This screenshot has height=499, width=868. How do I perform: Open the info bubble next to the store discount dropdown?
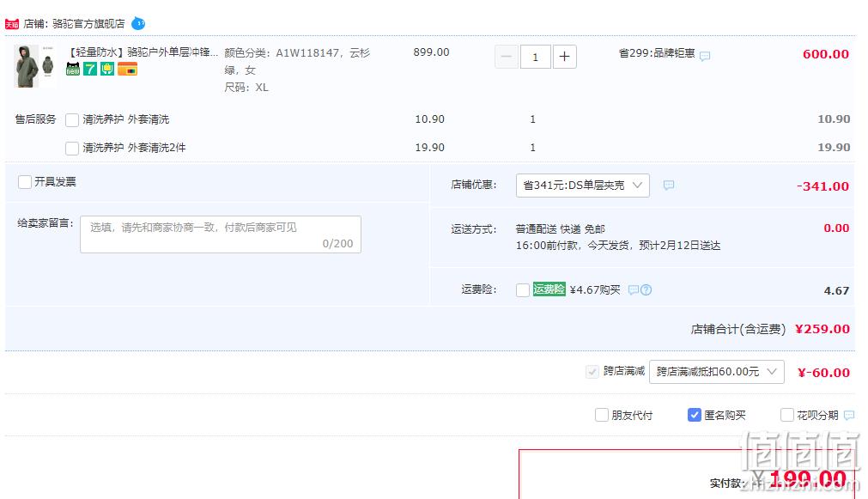(x=669, y=185)
